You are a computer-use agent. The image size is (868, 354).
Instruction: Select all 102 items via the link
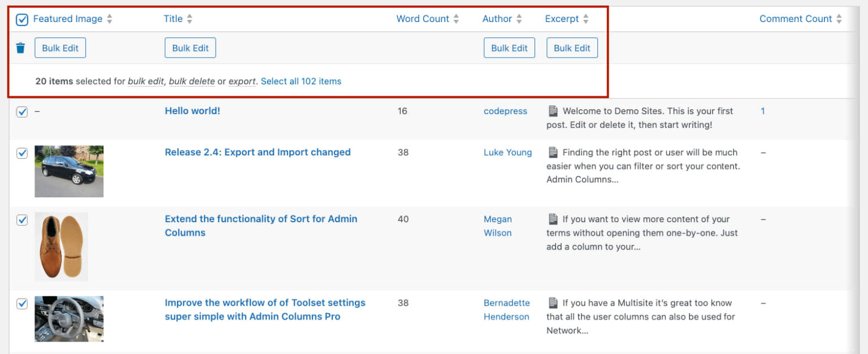pyautogui.click(x=301, y=81)
